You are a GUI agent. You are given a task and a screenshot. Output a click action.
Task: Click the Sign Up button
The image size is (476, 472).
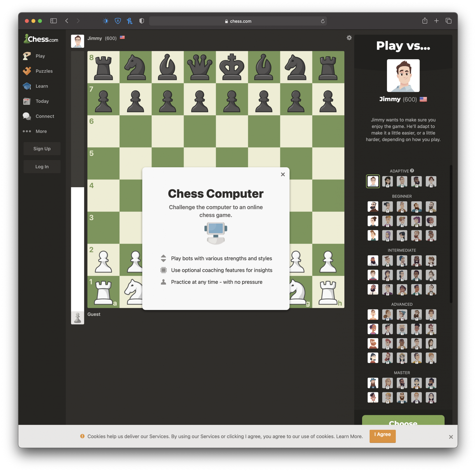[x=42, y=148]
